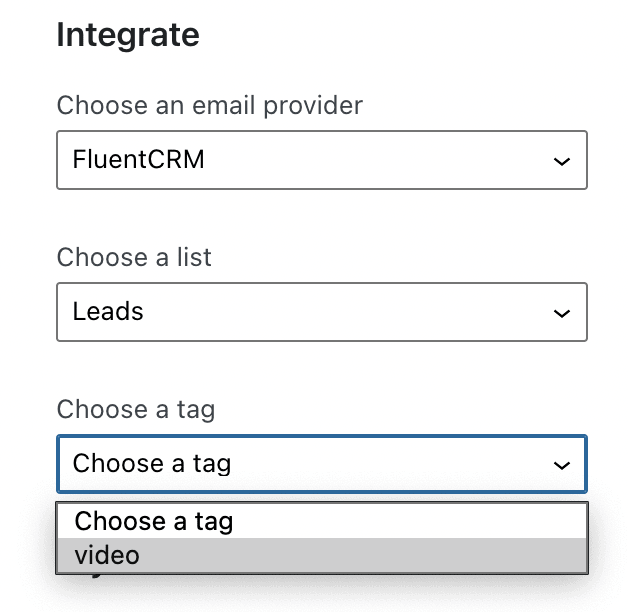Open the email provider select box

coord(322,160)
